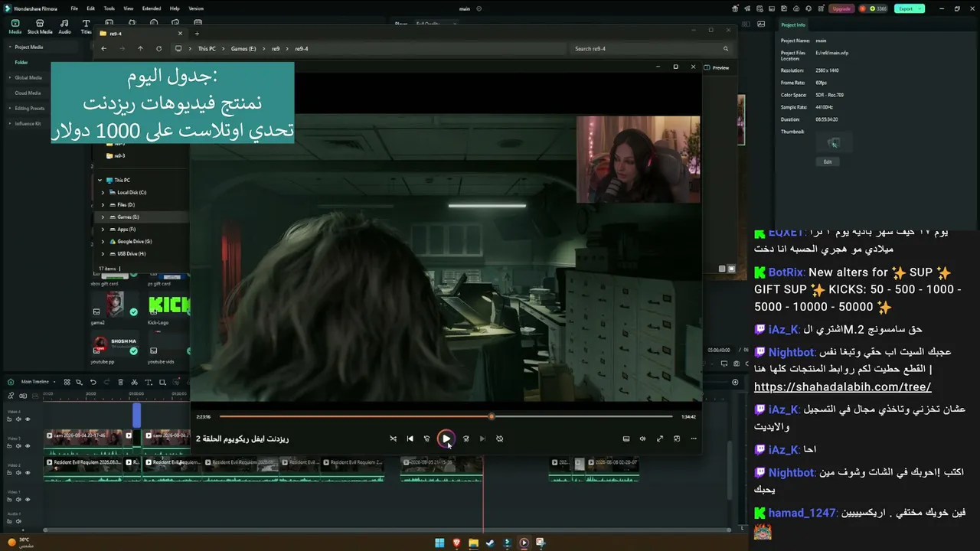Go up one folder in Explorer
This screenshot has height=551, width=980.
[x=140, y=48]
